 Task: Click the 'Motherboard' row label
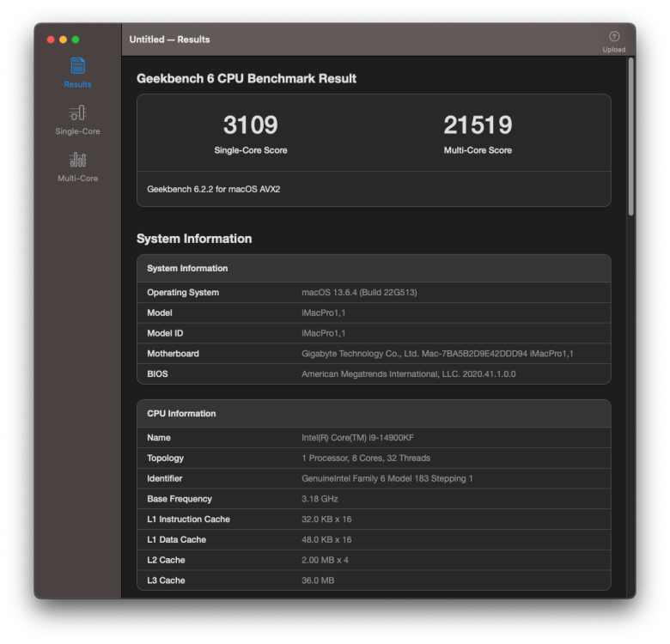[x=173, y=354]
